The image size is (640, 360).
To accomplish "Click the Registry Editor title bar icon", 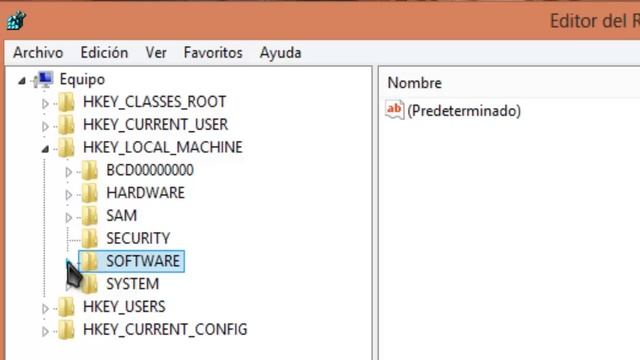I will 16,20.
